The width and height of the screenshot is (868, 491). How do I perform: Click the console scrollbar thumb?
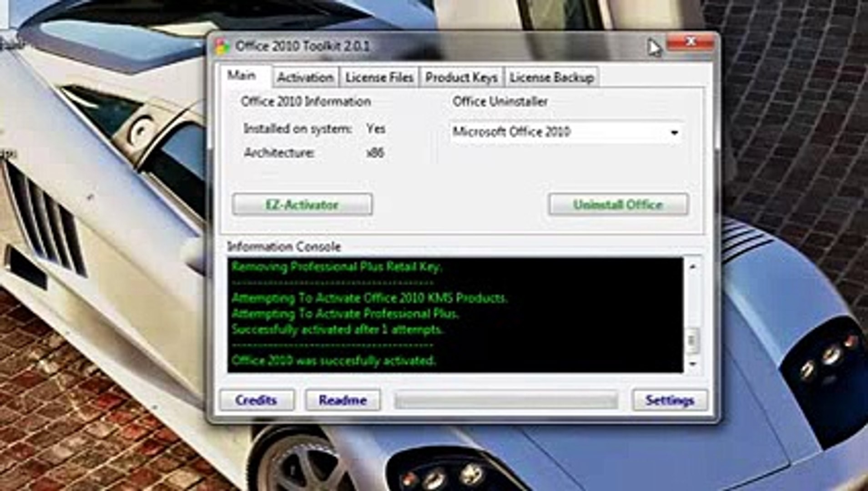click(692, 340)
